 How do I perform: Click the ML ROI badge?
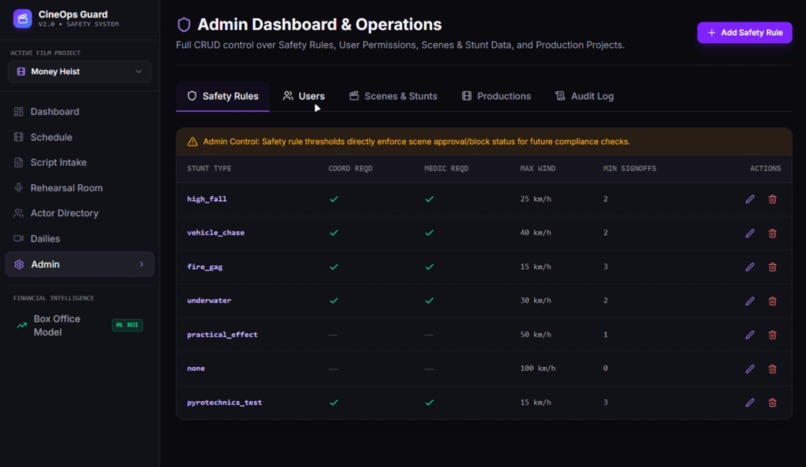pyautogui.click(x=127, y=325)
